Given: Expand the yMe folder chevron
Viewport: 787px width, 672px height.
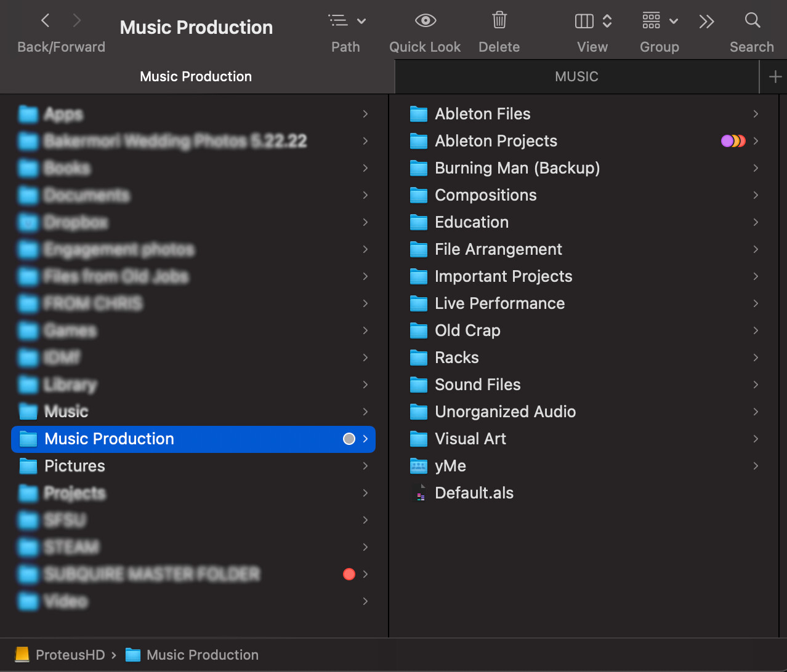Looking at the screenshot, I should point(756,466).
